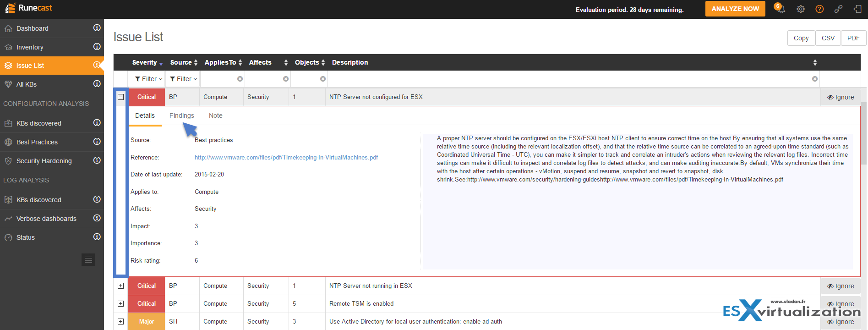
Task: Expand Use Active Directory issue row
Action: click(121, 321)
